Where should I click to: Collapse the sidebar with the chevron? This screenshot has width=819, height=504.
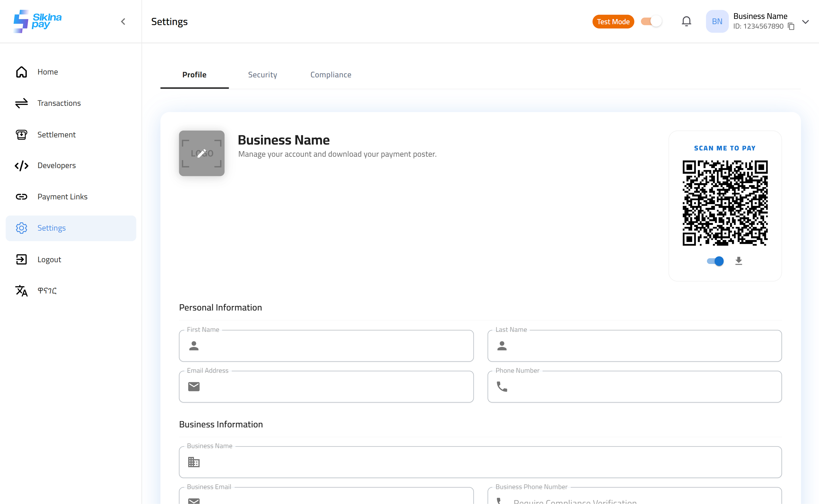[x=123, y=22]
